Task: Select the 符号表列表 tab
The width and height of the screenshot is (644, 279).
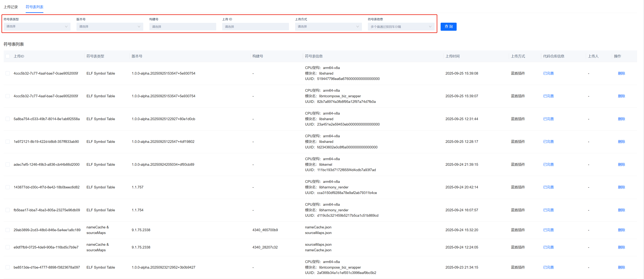Action: pos(34,7)
